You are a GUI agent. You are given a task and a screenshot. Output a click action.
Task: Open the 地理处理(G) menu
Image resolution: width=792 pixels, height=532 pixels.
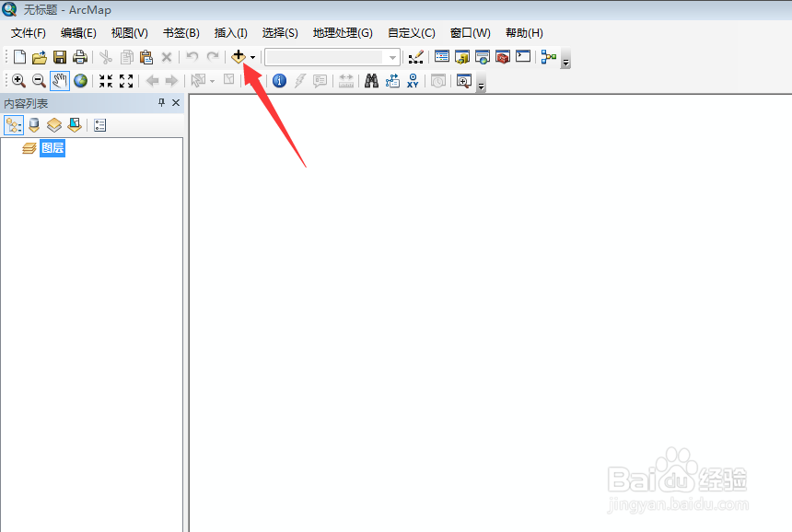click(343, 33)
